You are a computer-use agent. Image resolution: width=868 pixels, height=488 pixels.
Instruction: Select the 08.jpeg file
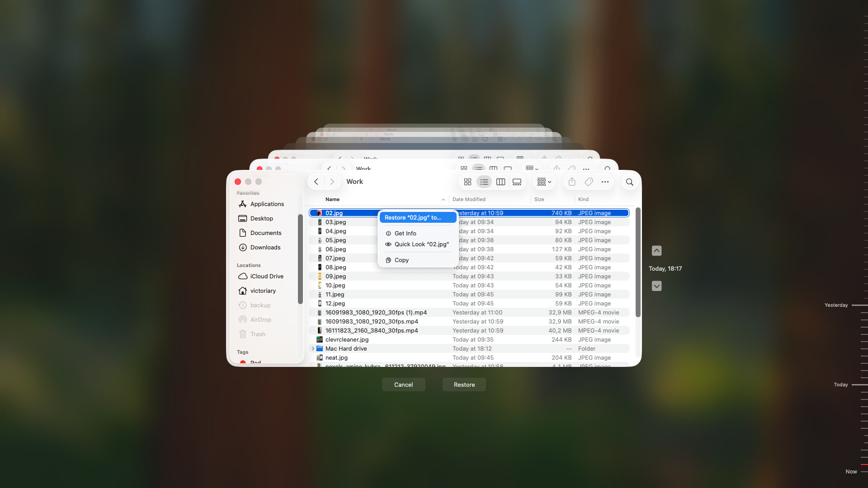pyautogui.click(x=469, y=267)
